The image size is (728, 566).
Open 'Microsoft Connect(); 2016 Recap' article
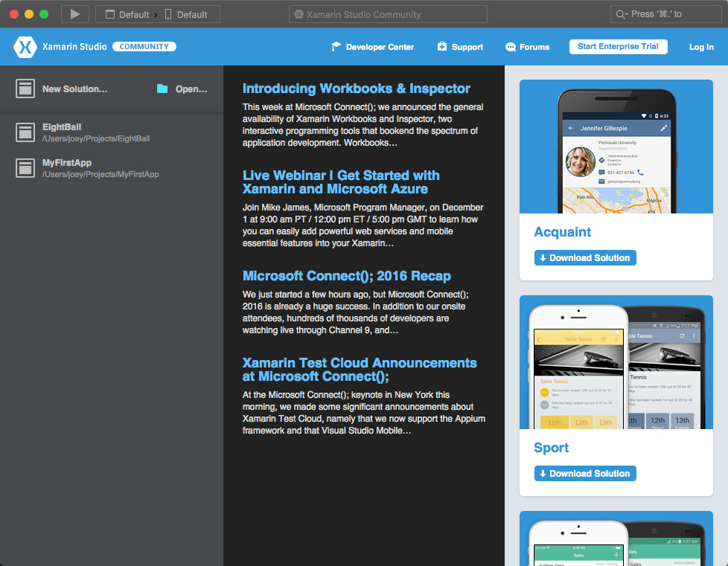coord(346,276)
